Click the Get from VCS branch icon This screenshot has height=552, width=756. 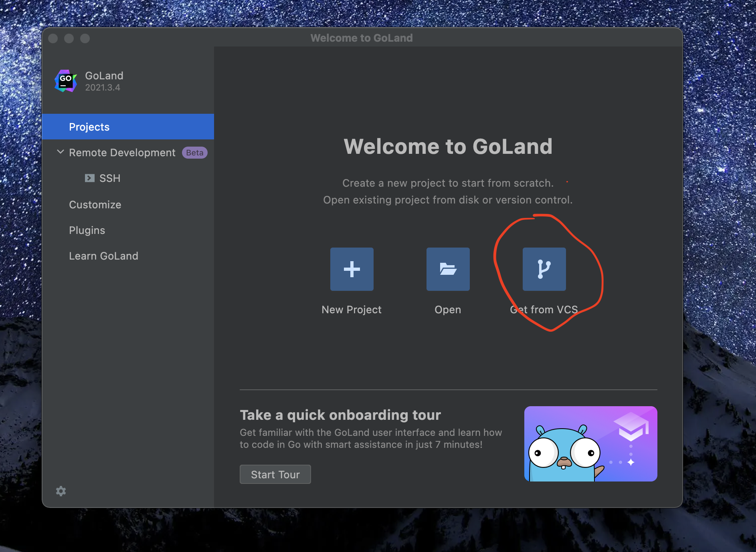pos(544,269)
